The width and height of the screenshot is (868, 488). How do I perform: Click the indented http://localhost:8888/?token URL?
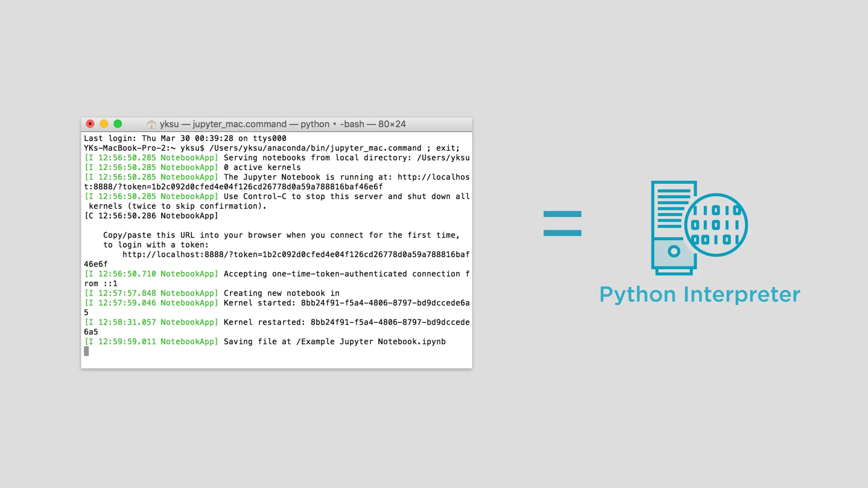(x=296, y=255)
